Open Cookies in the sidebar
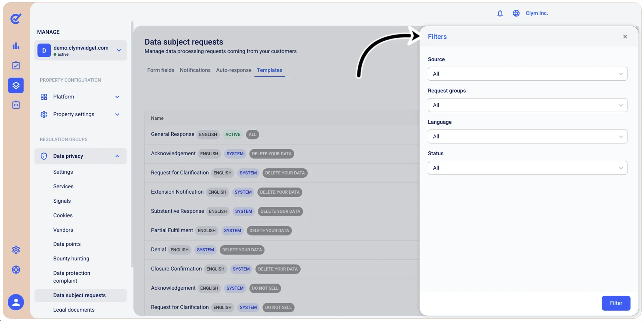 (x=63, y=215)
